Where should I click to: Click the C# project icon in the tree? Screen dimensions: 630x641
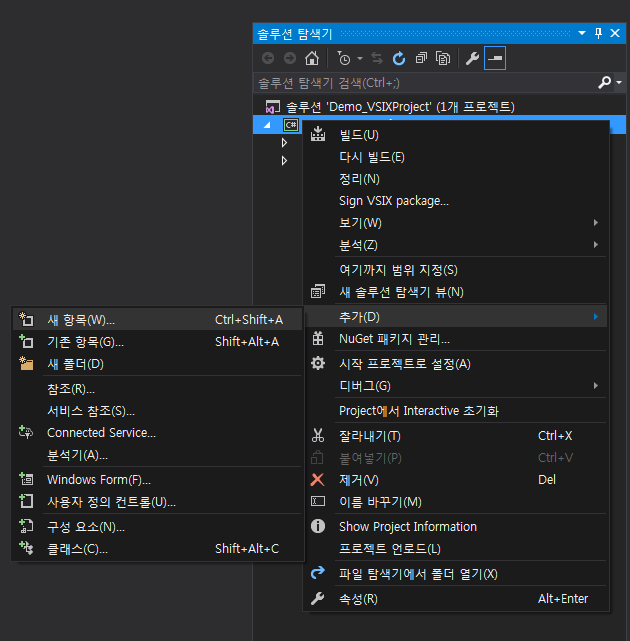click(291, 125)
